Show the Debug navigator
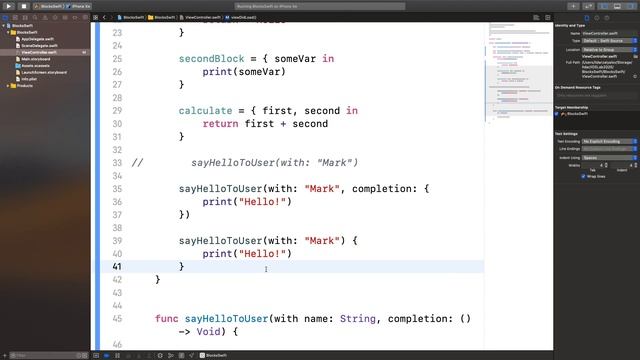Image resolution: width=640 pixels, height=360 pixels. pos(65,18)
